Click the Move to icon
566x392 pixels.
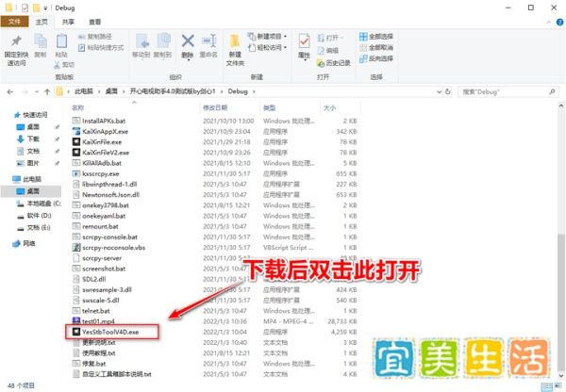pos(142,41)
